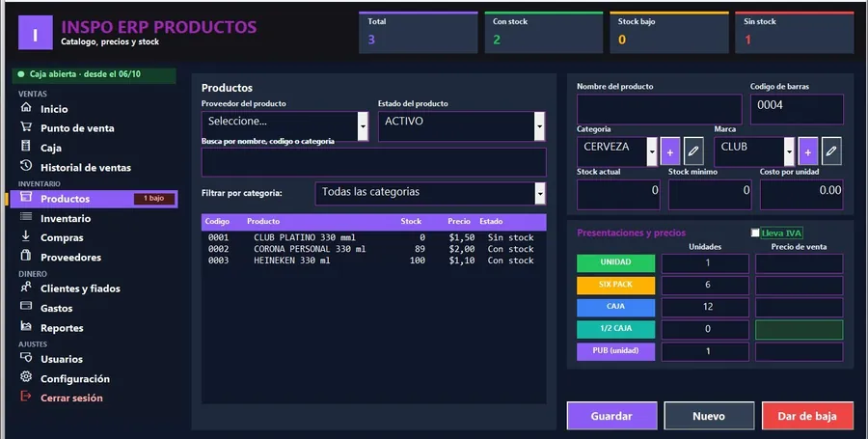Click the purple INSPO logo tile

[x=36, y=33]
